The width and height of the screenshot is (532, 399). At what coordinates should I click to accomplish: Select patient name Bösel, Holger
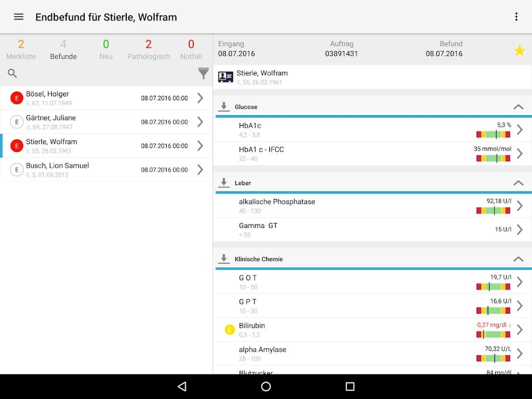tap(47, 94)
